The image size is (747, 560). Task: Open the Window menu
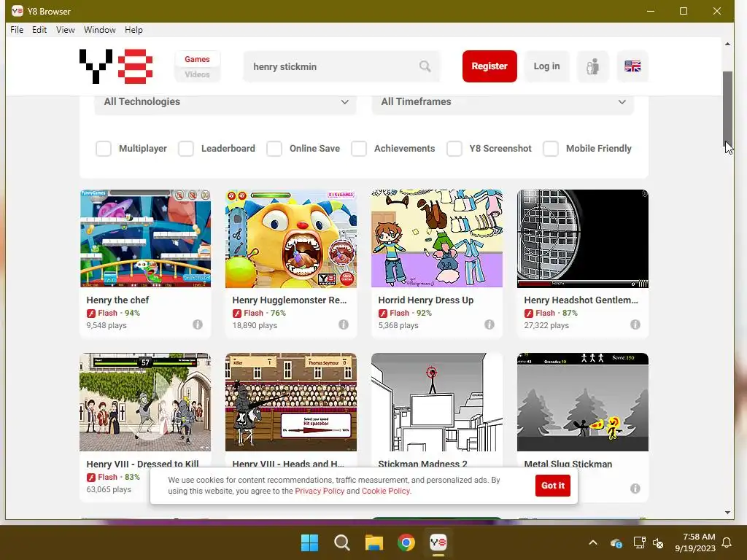click(99, 29)
